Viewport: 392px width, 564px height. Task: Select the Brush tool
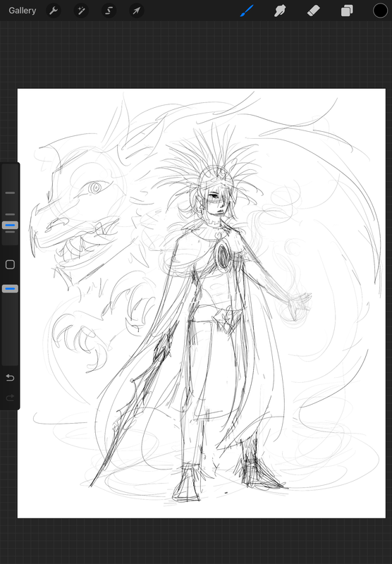[x=247, y=11]
